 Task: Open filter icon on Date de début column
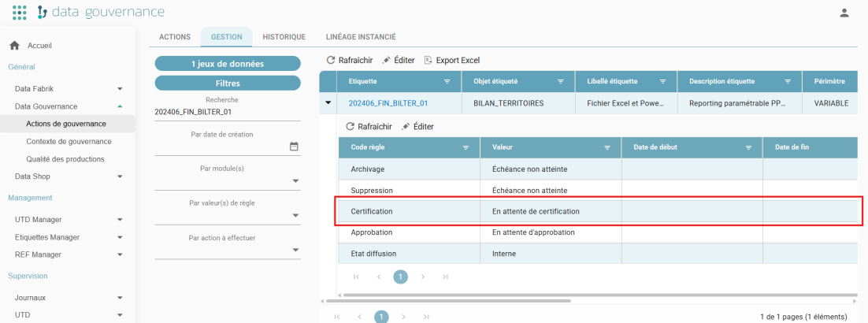click(748, 148)
